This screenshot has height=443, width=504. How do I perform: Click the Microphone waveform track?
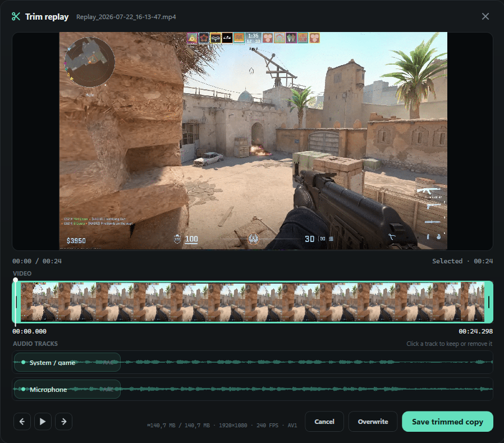pyautogui.click(x=253, y=389)
